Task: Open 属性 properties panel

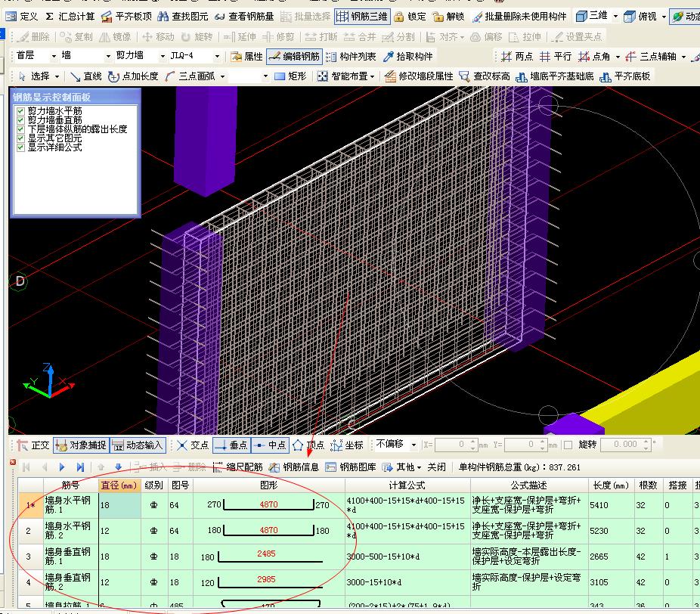Action: (x=247, y=56)
